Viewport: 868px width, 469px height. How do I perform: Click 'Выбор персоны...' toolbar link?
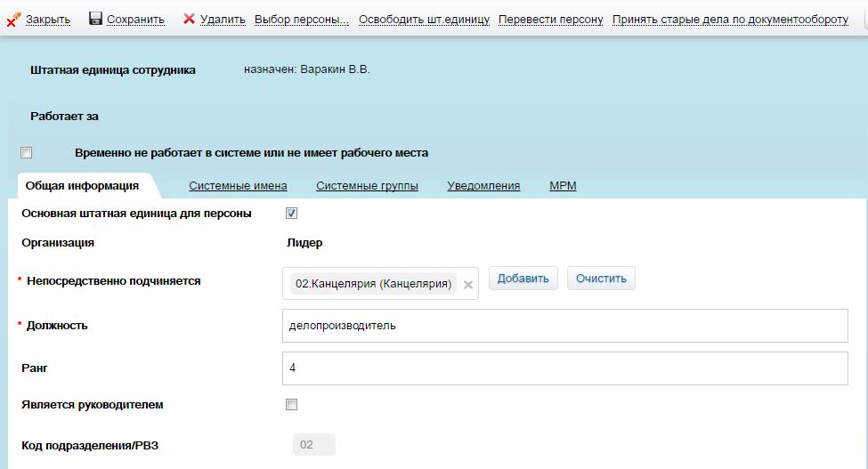302,20
